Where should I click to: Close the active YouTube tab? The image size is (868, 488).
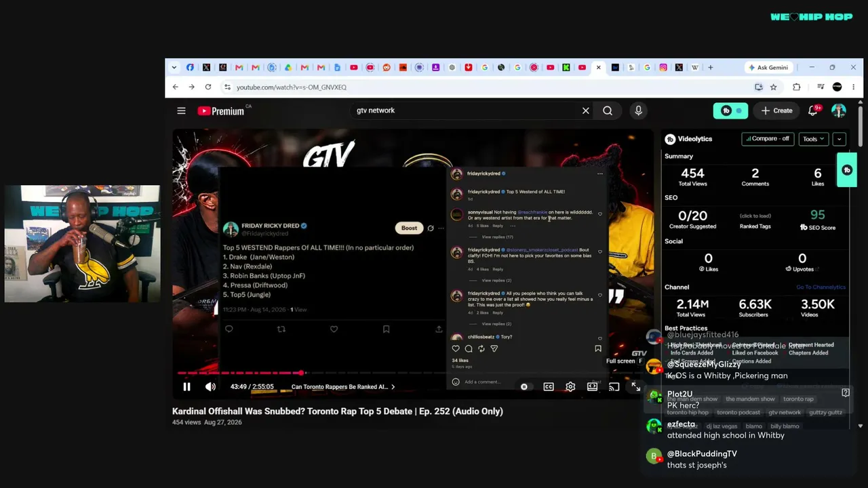(x=598, y=67)
